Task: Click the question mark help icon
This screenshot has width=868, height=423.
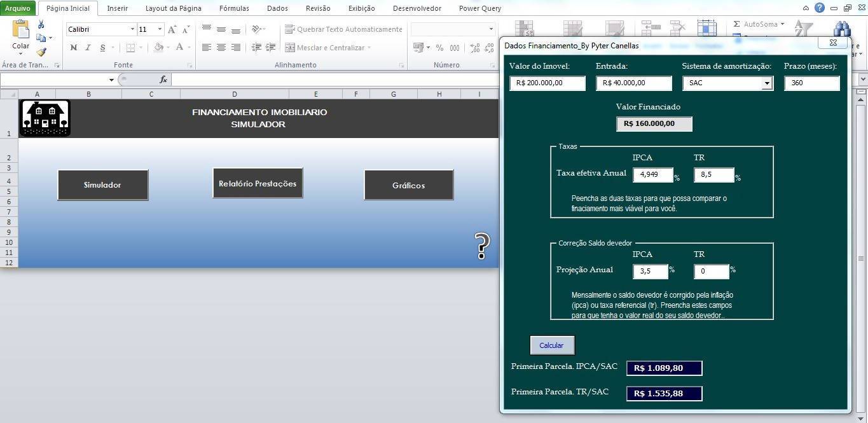Action: [483, 246]
